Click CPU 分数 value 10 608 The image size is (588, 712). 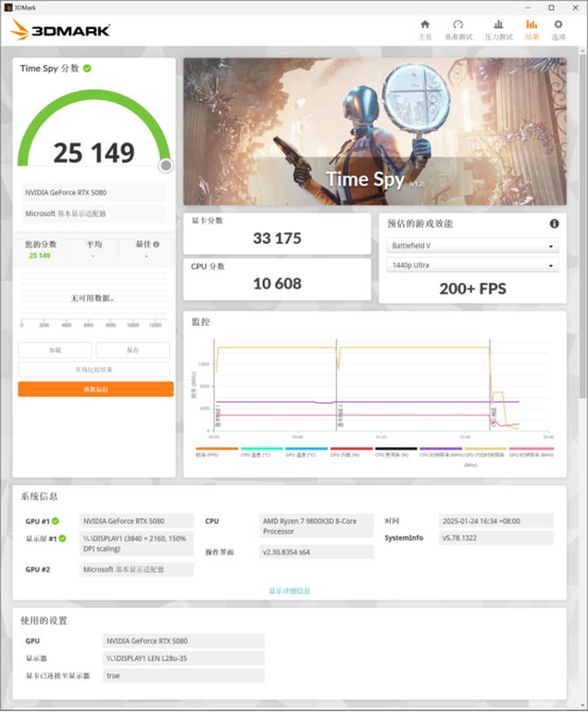tap(277, 284)
